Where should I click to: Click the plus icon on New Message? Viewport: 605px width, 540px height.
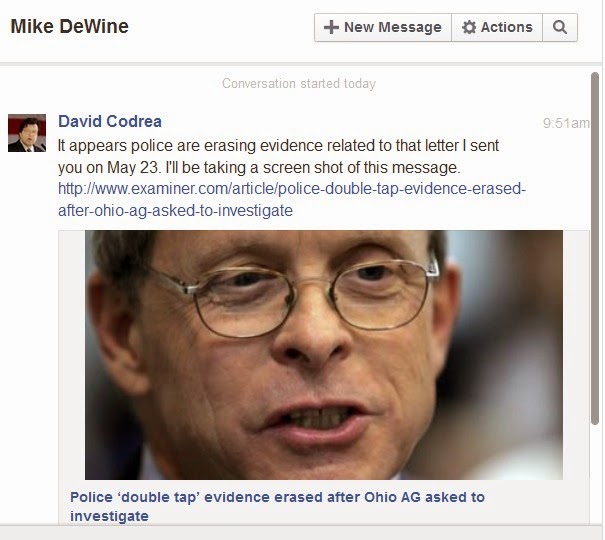pos(331,27)
